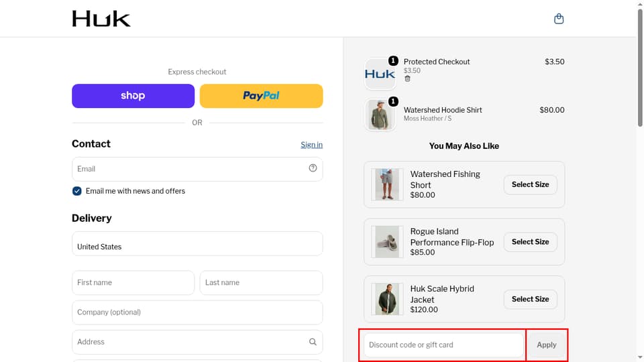Image resolution: width=644 pixels, height=362 pixels.
Task: Click the Protected Checkout item name
Action: [437, 62]
